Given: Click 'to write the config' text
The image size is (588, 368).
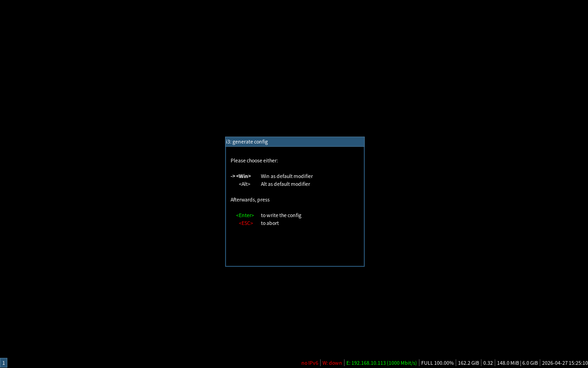Looking at the screenshot, I should pyautogui.click(x=281, y=215).
